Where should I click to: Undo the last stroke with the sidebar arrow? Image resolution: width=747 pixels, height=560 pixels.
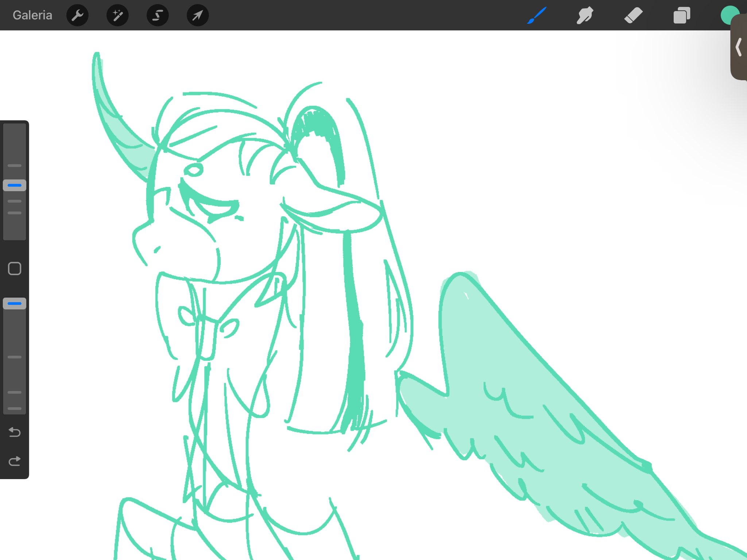[x=15, y=432]
